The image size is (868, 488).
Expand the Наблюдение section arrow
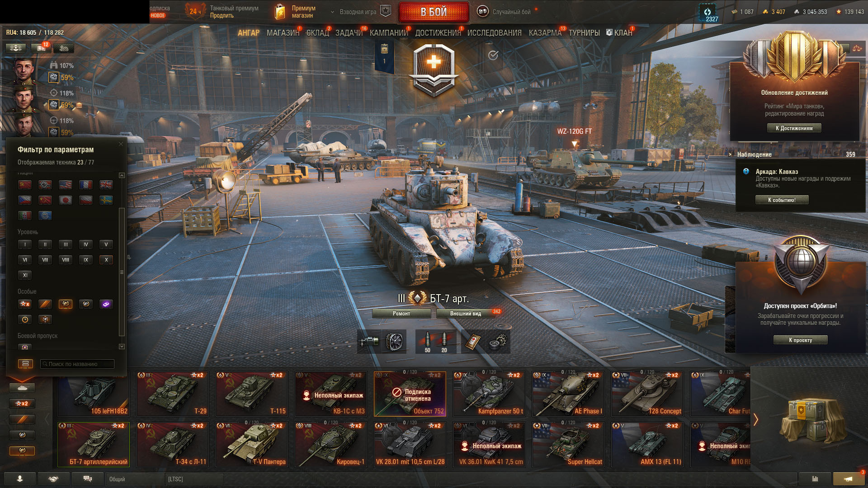click(730, 155)
